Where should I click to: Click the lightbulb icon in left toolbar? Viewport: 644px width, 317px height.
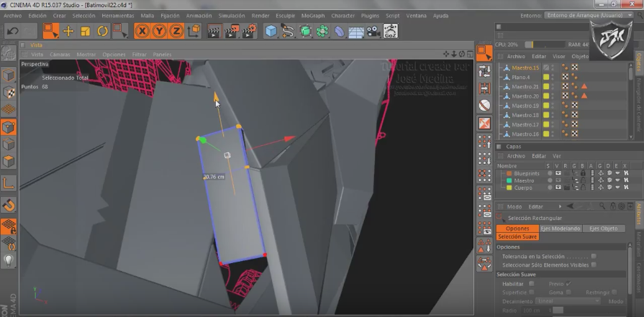tap(9, 260)
